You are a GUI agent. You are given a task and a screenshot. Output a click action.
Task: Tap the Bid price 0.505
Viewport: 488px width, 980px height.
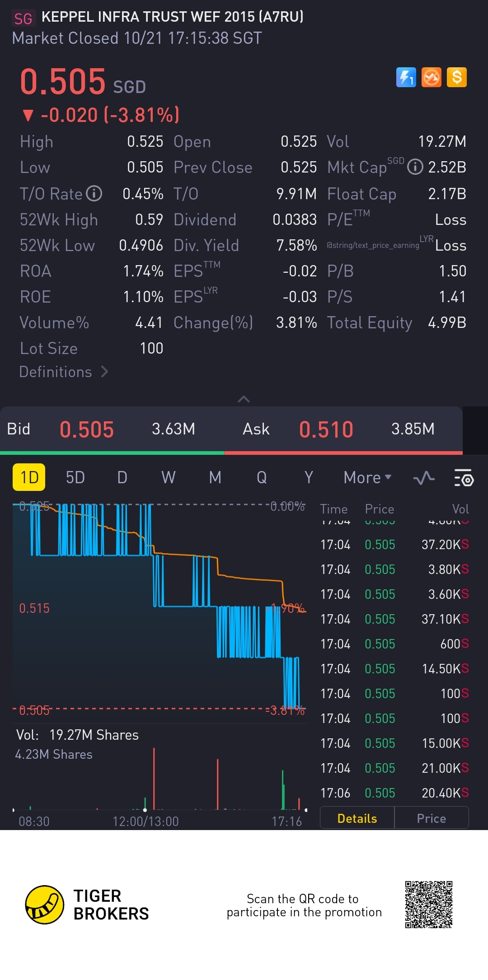[87, 429]
